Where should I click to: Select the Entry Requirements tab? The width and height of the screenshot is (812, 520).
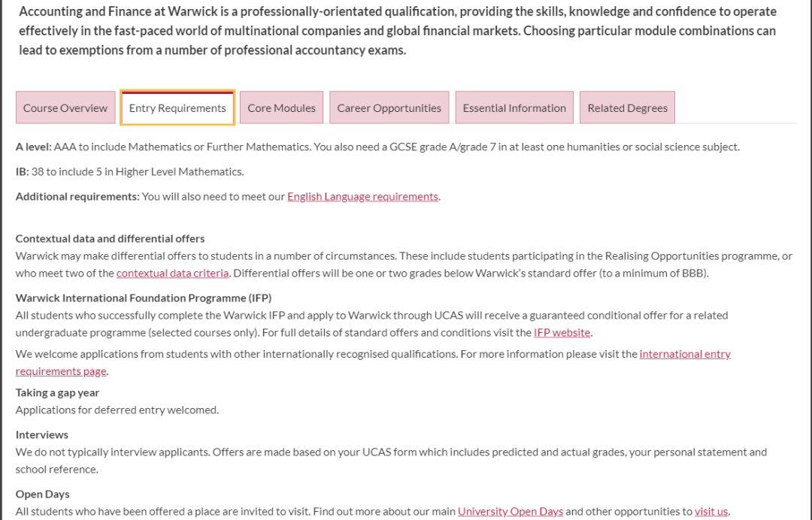177,107
